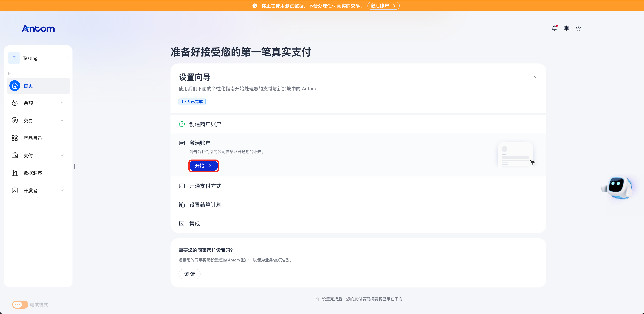644x314 pixels.
Task: Click the card icon for 开通支付方式
Action: 182,186
